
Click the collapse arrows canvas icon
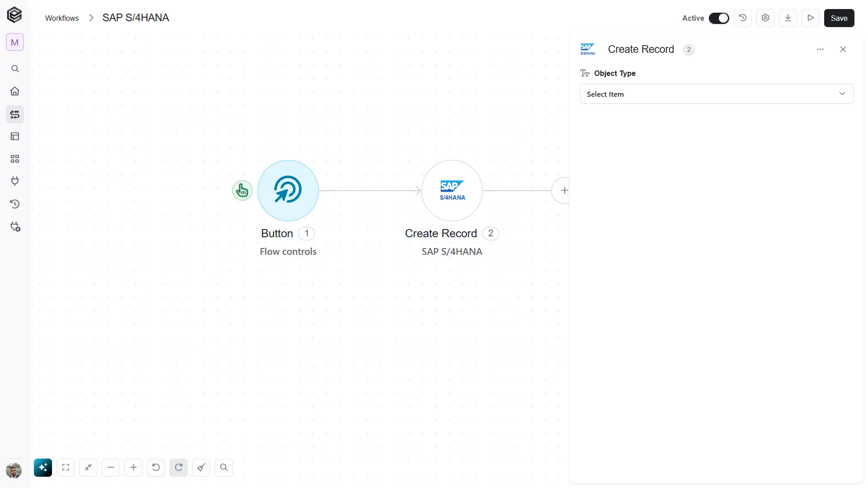[x=88, y=468]
